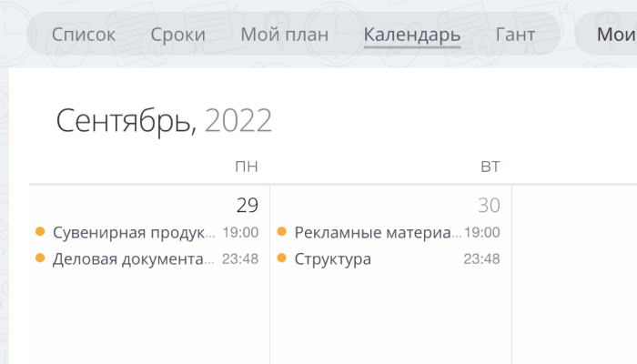Select the greyed date number 30

pos(490,205)
